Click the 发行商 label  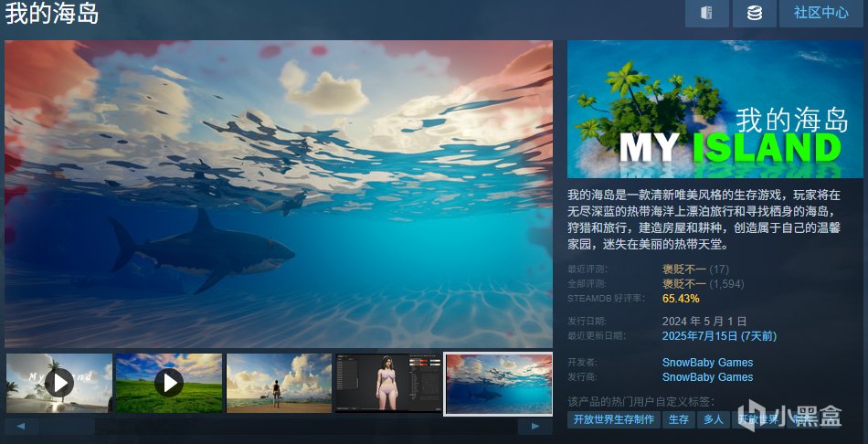click(x=584, y=377)
